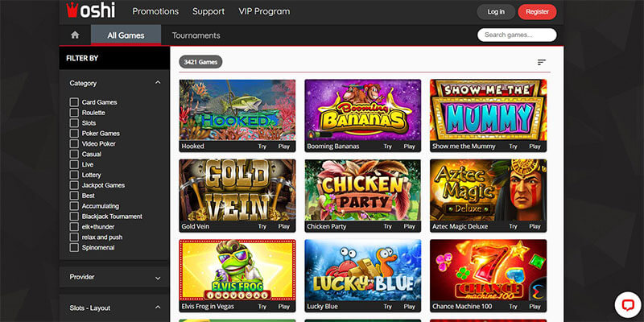Screen dimensions: 644x322
Task: Select the Live games checkbox
Action: 74,164
